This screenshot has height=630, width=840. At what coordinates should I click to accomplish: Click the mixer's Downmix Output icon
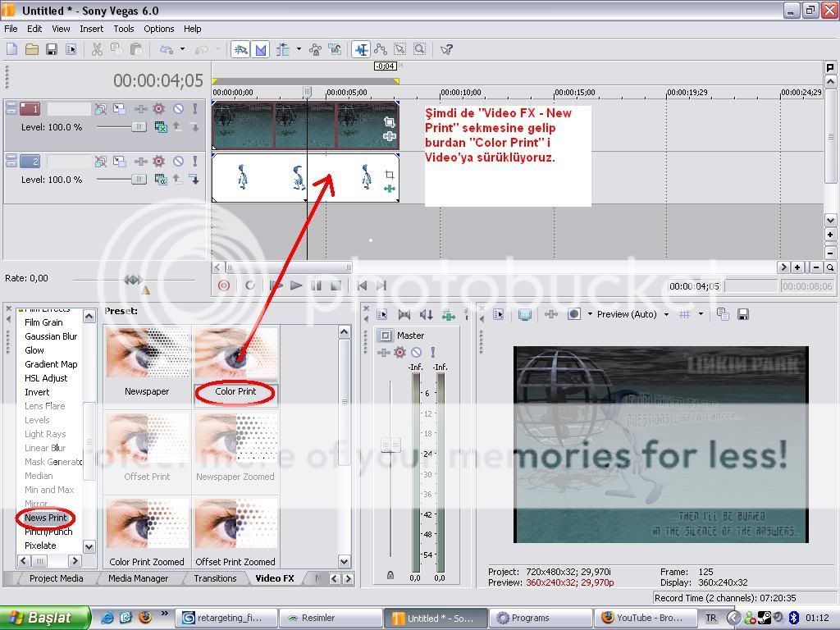click(x=404, y=314)
